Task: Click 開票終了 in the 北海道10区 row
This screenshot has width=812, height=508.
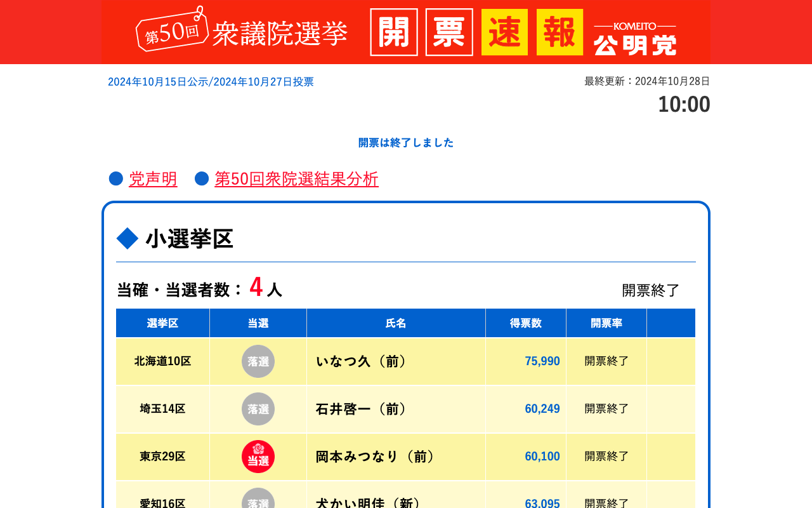Action: click(x=606, y=361)
